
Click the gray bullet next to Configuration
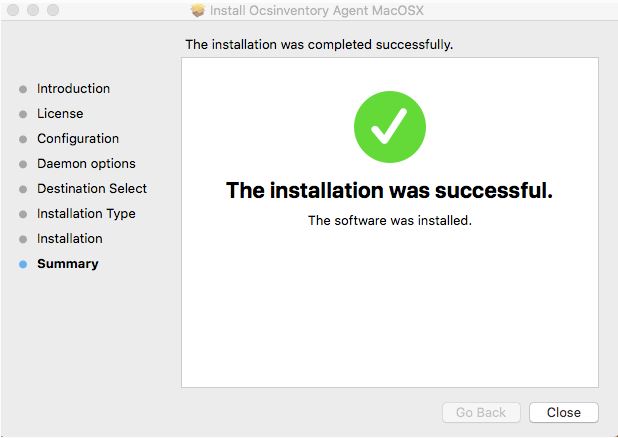click(23, 139)
